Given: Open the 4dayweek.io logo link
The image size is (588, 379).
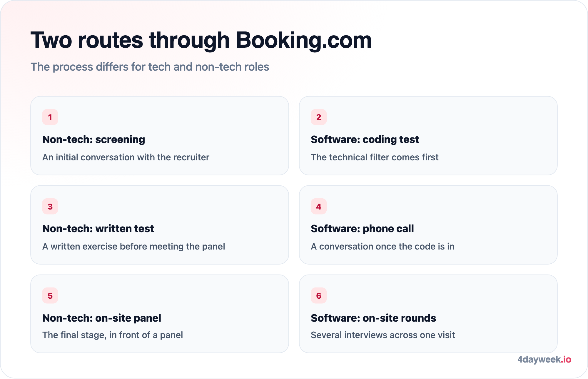Looking at the screenshot, I should click(544, 359).
